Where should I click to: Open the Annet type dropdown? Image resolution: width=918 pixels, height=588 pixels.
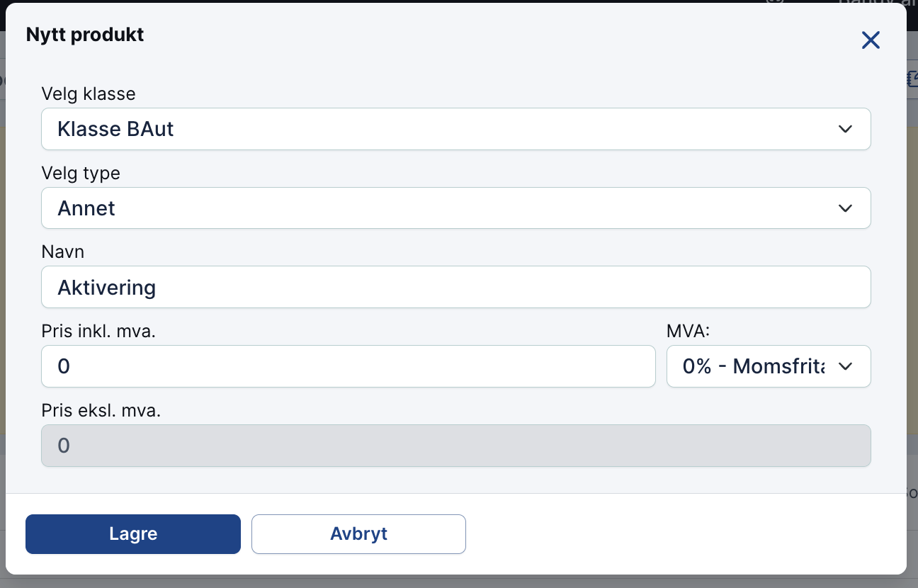456,208
